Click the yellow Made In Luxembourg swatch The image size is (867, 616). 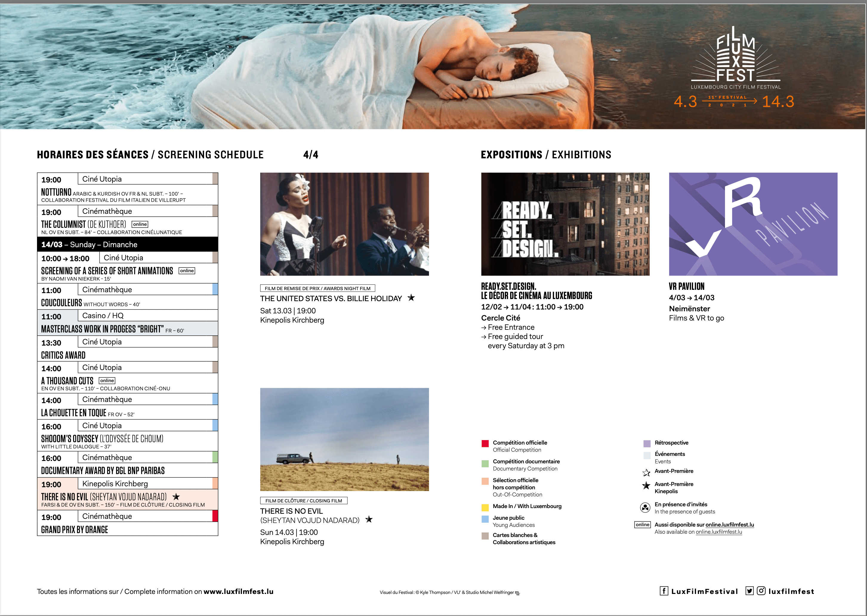[x=485, y=507]
